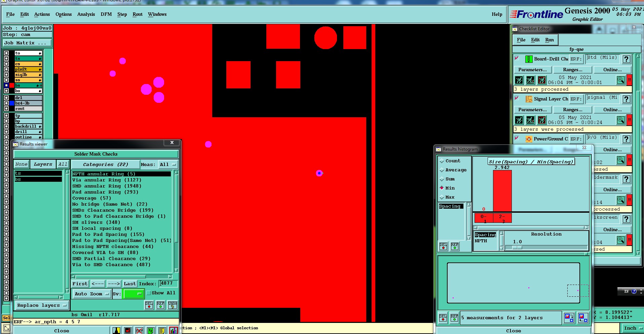
Task: Click the Index input field
Action: (168, 284)
